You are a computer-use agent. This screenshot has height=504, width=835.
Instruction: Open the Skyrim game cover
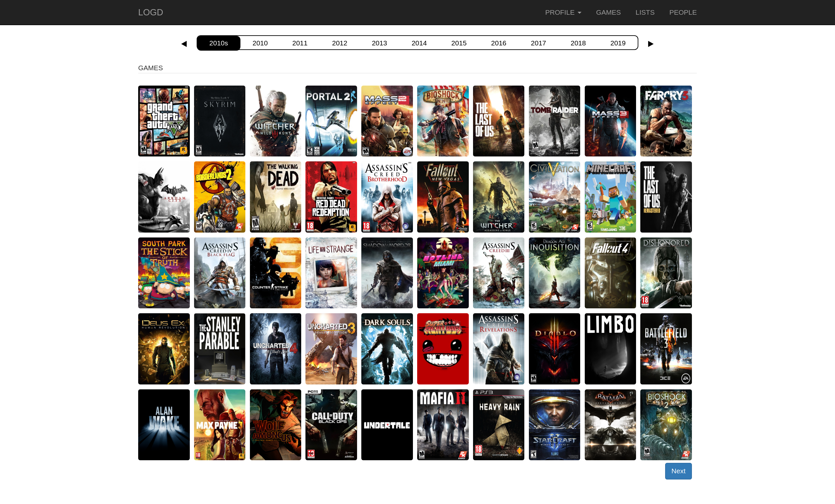tap(220, 121)
